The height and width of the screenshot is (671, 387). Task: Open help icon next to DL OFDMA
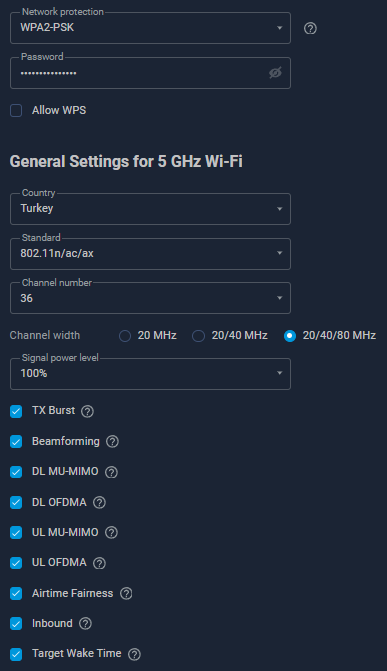[x=99, y=502]
